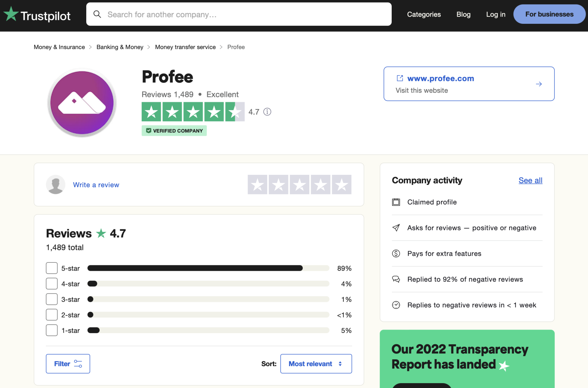The width and height of the screenshot is (588, 388).
Task: Click the green TrustScore star rating image
Action: point(193,112)
